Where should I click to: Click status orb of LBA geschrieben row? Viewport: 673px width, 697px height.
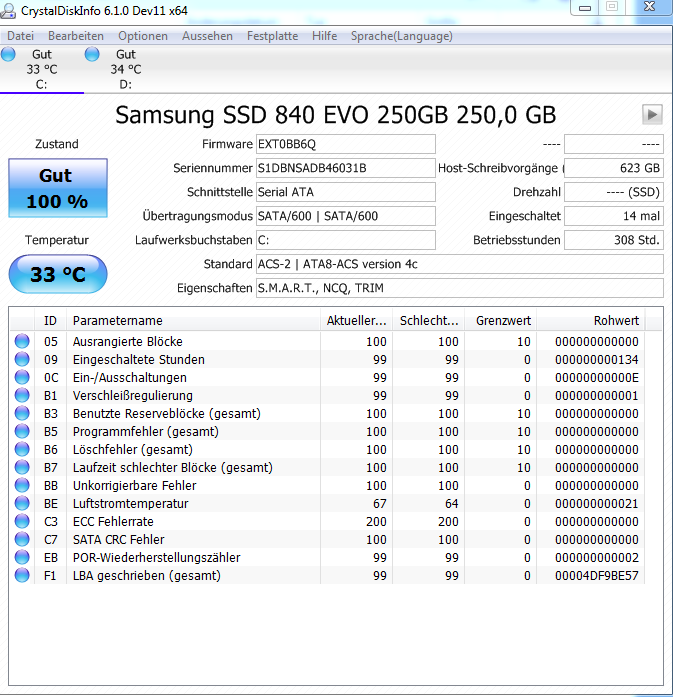[22, 575]
